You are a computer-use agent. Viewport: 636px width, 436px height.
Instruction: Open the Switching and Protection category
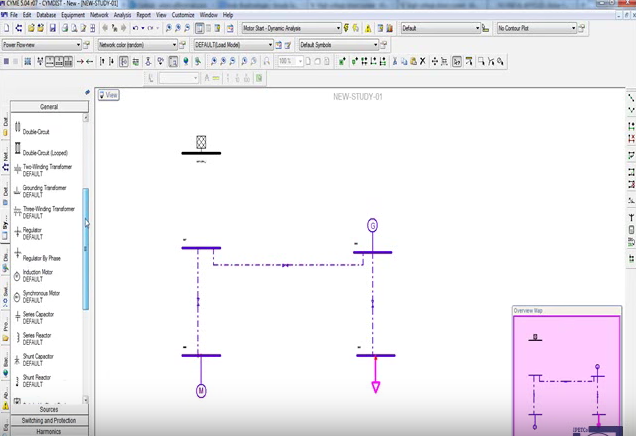(x=48, y=420)
